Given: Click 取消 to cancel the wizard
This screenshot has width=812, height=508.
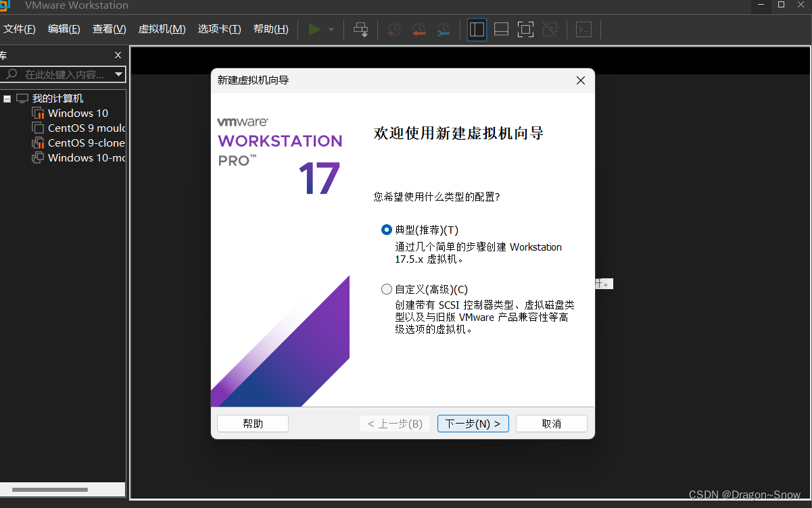Looking at the screenshot, I should pos(552,424).
